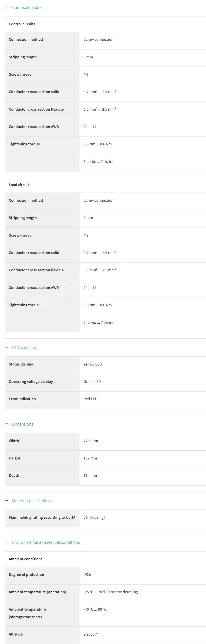Click the Control circuits subheading
Image resolution: width=206 pixels, height=644 pixels.
click(22, 24)
